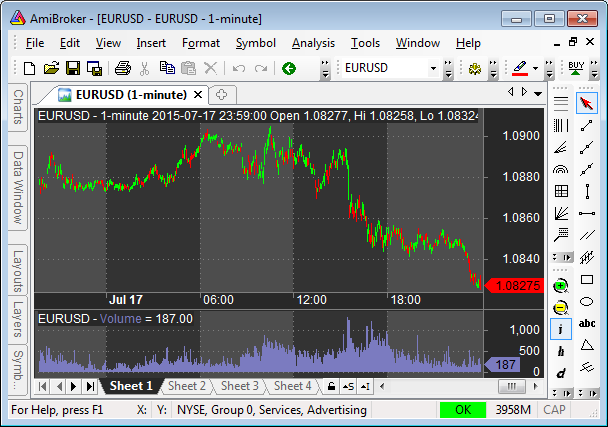Select the rectangle drawing tool

(587, 280)
